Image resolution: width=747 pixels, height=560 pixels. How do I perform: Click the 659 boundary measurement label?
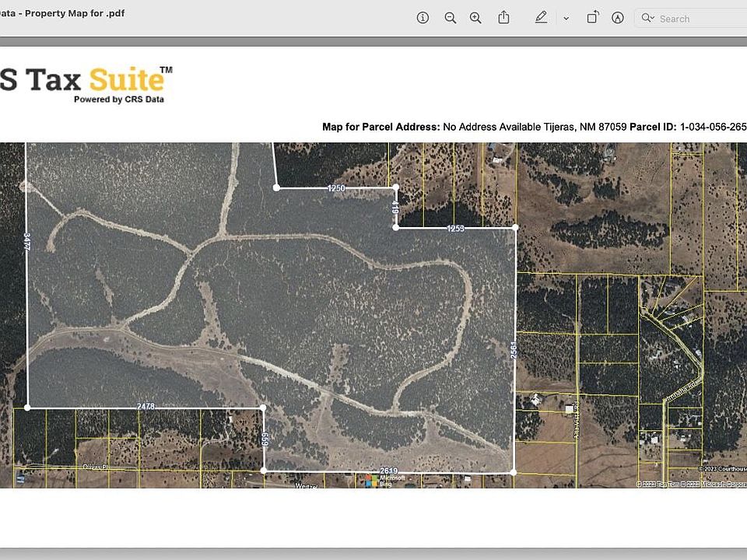[265, 439]
